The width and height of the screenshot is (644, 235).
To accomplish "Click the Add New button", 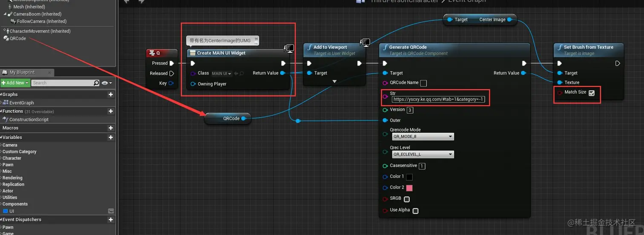I will click(15, 83).
